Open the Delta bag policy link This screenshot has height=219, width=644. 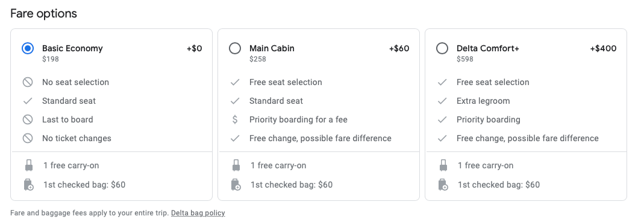198,213
